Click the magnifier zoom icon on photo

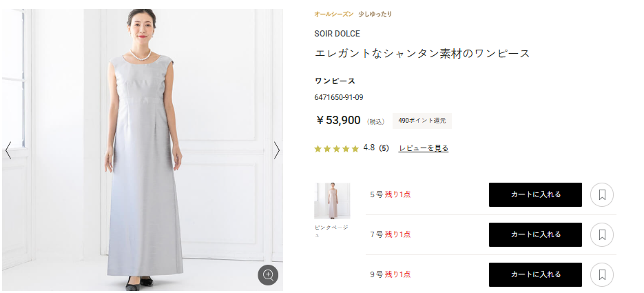268,275
